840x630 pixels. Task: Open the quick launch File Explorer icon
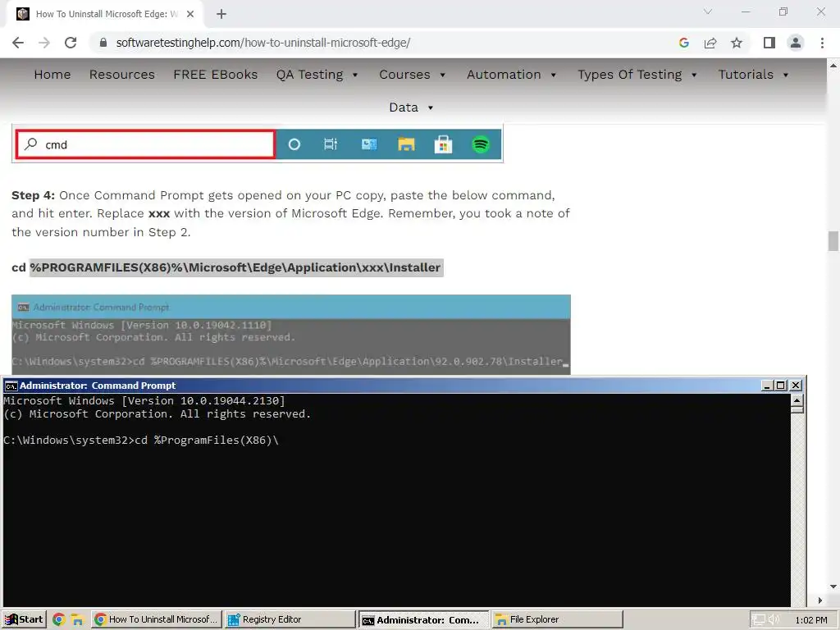click(x=78, y=620)
